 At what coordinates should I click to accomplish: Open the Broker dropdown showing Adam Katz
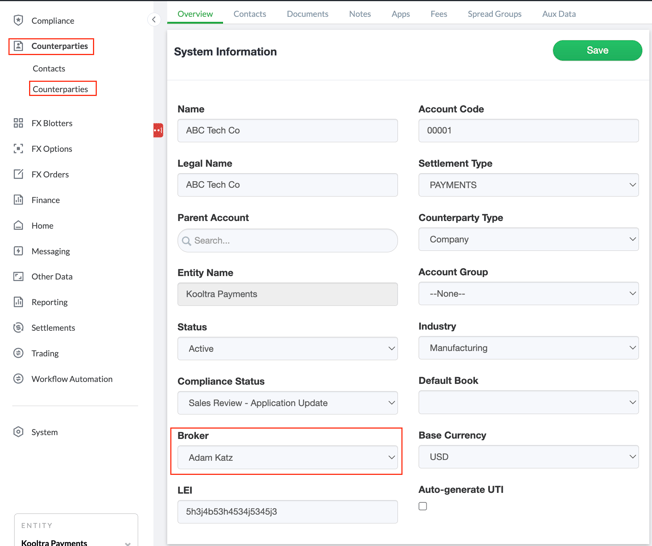pyautogui.click(x=287, y=458)
